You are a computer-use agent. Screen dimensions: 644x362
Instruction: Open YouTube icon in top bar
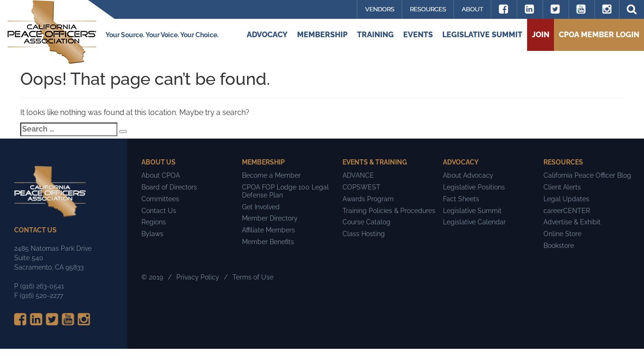tap(581, 9)
